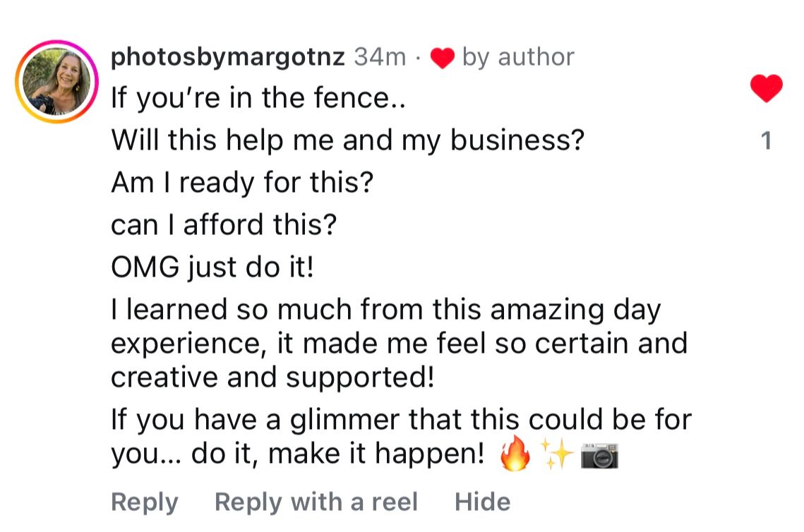Open the photosbymargotnz profile picture
Viewport: 804px width, 532px height.
[56, 82]
